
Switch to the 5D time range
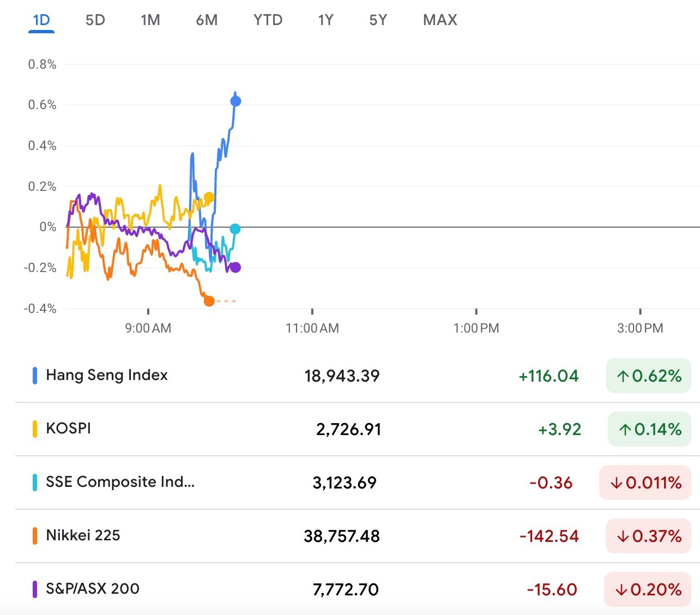95,20
